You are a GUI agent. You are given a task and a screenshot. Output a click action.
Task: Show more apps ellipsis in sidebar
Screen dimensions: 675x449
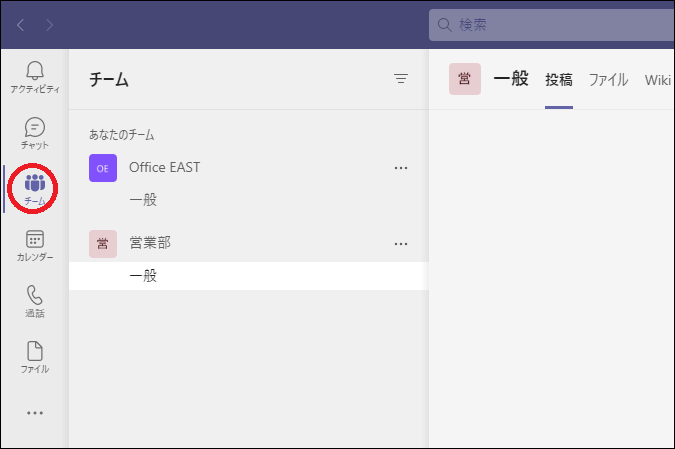(x=35, y=412)
